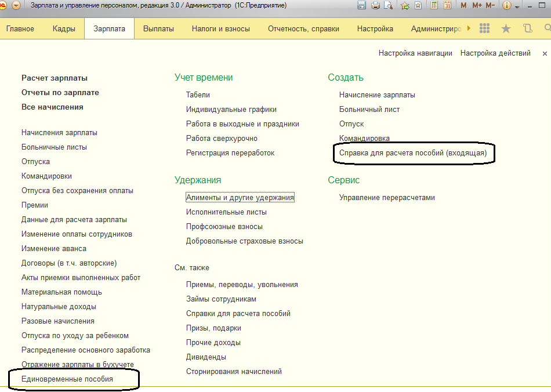Click the Print icon
551x392 pixels.
[x=375, y=5]
